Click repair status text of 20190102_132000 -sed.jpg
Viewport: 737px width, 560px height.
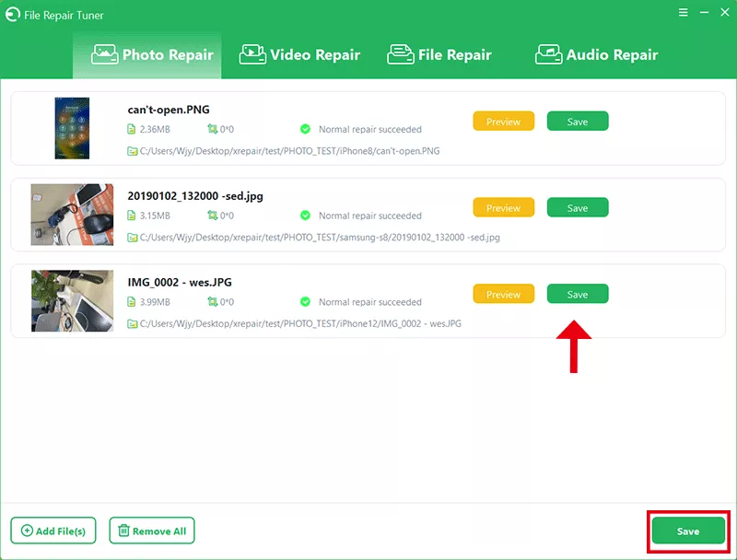(x=370, y=216)
